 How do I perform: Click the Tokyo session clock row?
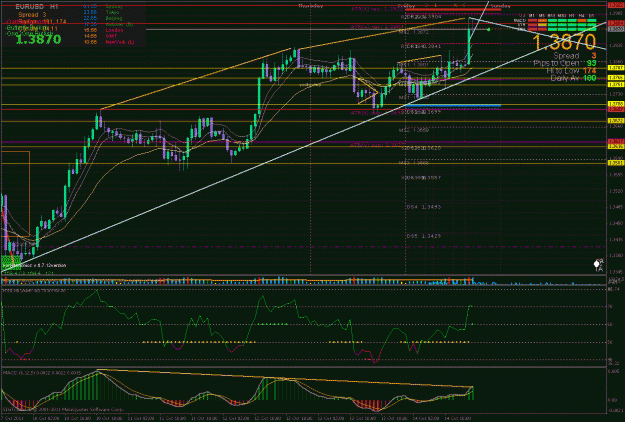click(101, 12)
